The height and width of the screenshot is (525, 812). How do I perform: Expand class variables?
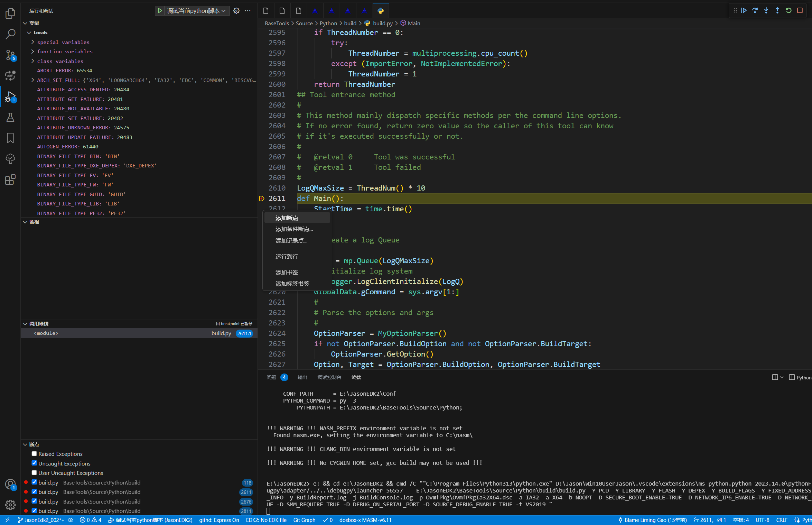(x=32, y=61)
